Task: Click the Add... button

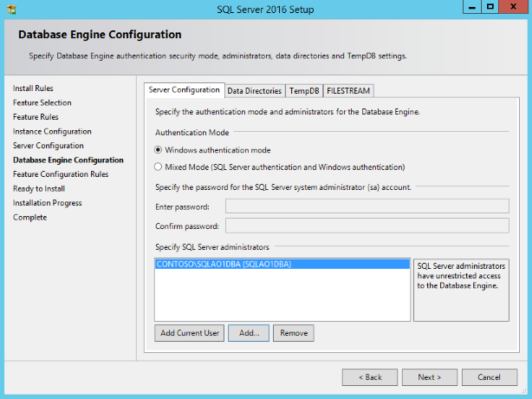Action: (x=249, y=333)
